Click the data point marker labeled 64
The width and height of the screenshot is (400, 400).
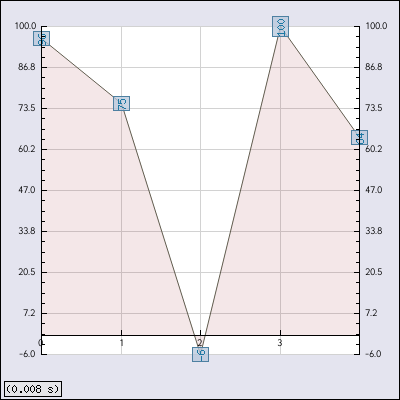coord(359,137)
